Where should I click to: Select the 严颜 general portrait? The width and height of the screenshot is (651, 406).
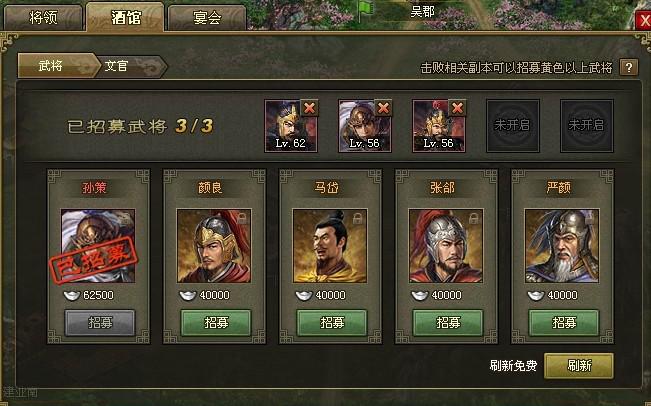[562, 246]
